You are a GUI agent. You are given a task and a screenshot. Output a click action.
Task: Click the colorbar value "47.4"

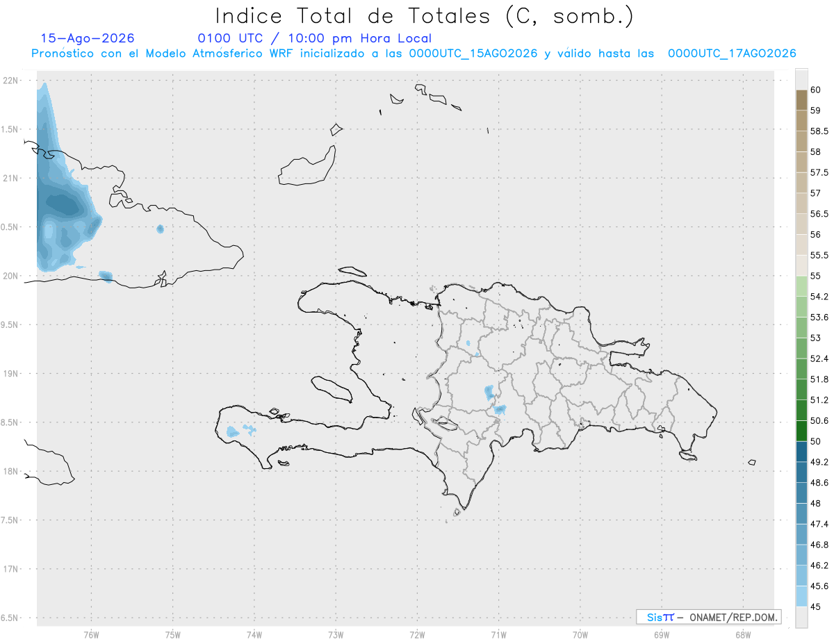point(820,524)
